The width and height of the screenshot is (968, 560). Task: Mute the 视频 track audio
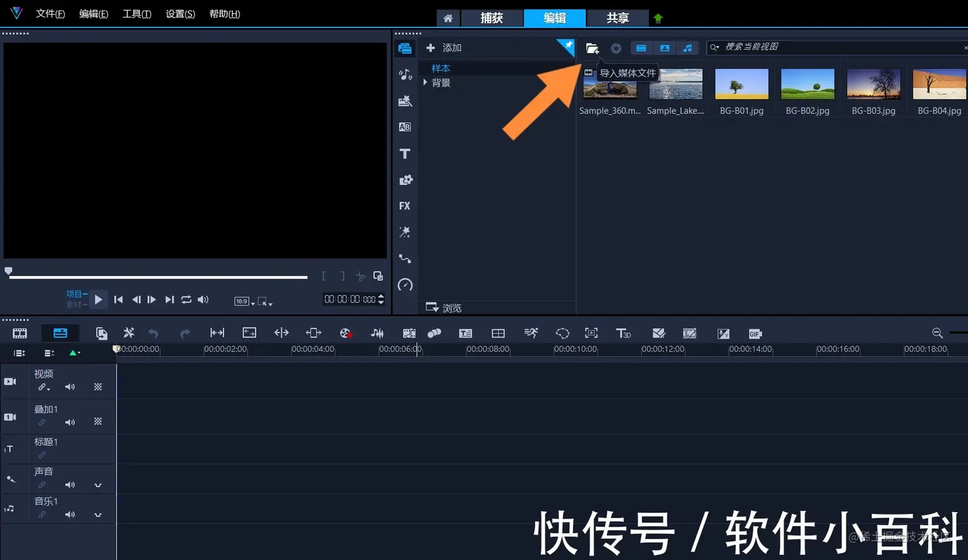[x=70, y=387]
